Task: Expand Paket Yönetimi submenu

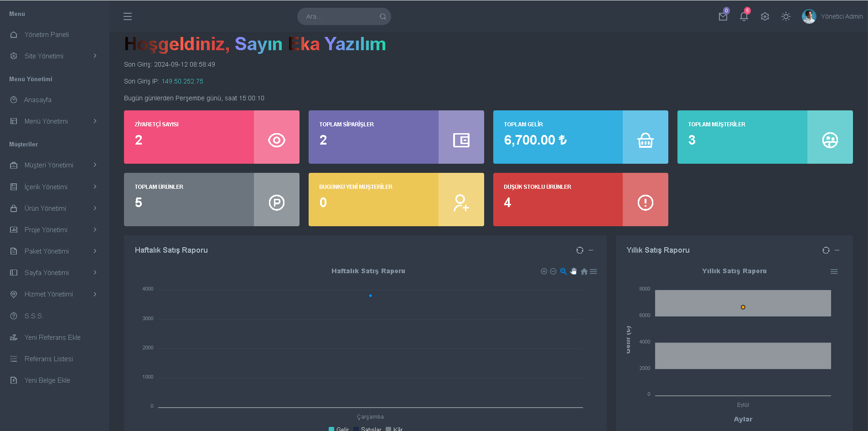Action: [x=55, y=251]
